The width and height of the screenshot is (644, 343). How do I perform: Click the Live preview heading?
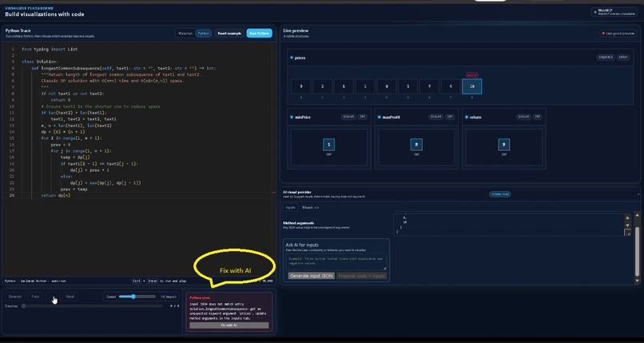pos(296,31)
